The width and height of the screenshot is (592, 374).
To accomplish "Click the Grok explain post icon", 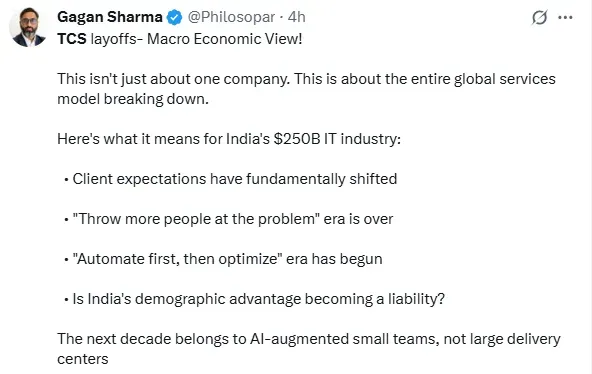I will 540,17.
